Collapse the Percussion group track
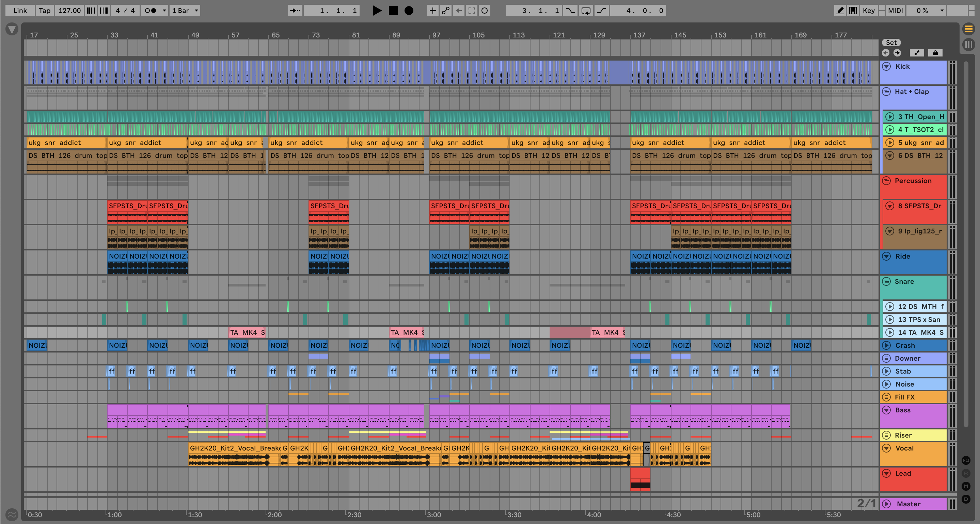Screen dimensions: 980x524 886,181
